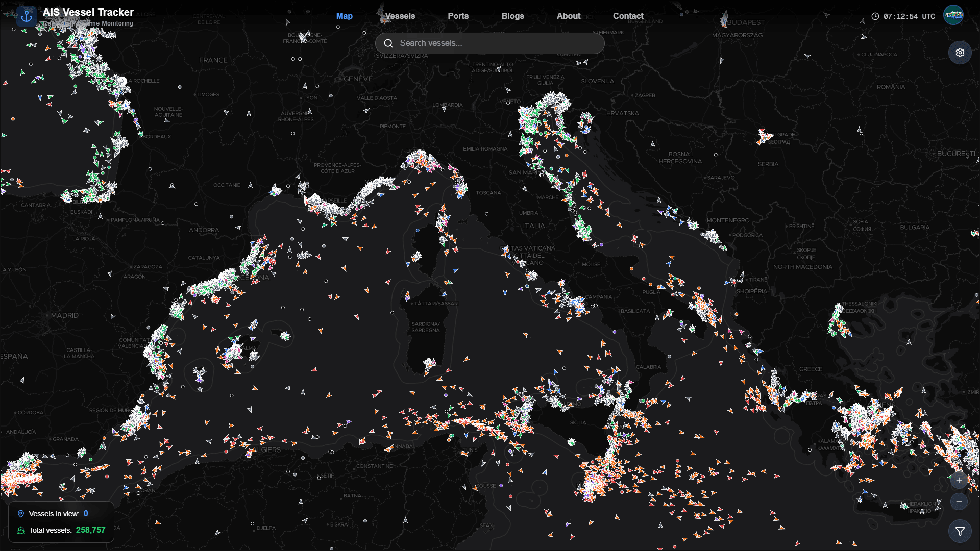Open settings via the gear icon
This screenshot has height=551, width=980.
tap(960, 53)
